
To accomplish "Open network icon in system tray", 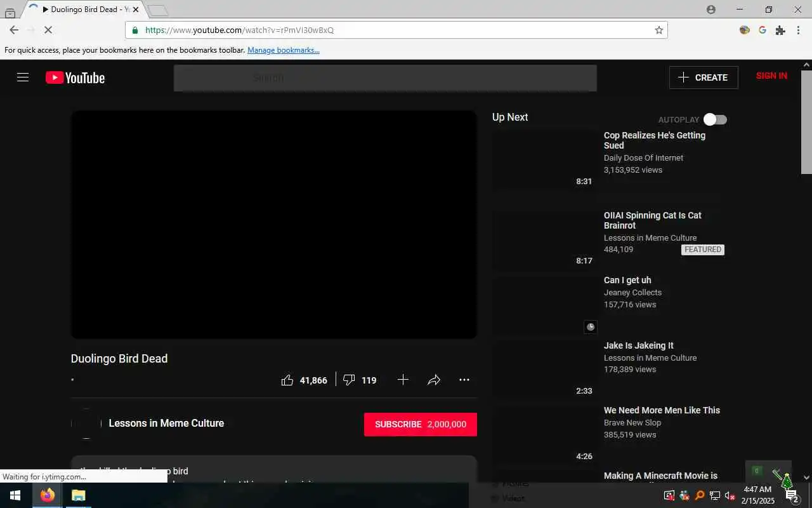I will (x=714, y=496).
